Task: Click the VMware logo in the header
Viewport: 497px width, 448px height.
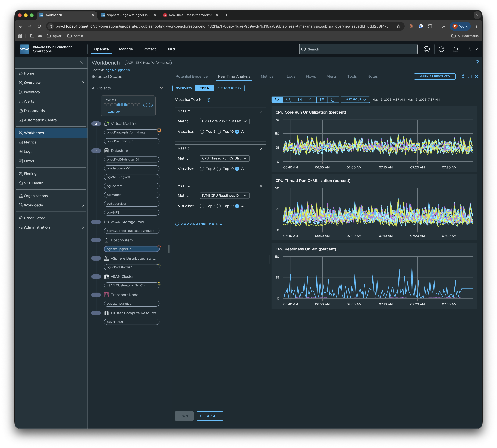Action: (24, 49)
